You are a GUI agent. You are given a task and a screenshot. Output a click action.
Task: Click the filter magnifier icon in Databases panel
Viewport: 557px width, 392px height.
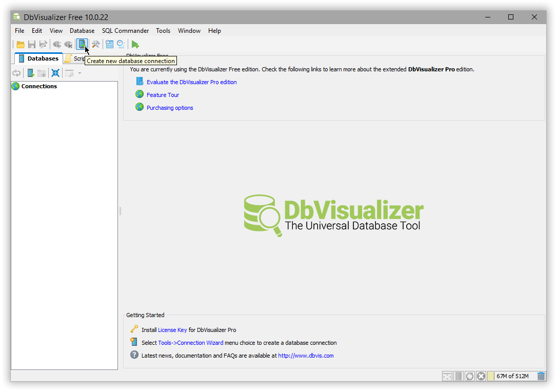tap(70, 73)
